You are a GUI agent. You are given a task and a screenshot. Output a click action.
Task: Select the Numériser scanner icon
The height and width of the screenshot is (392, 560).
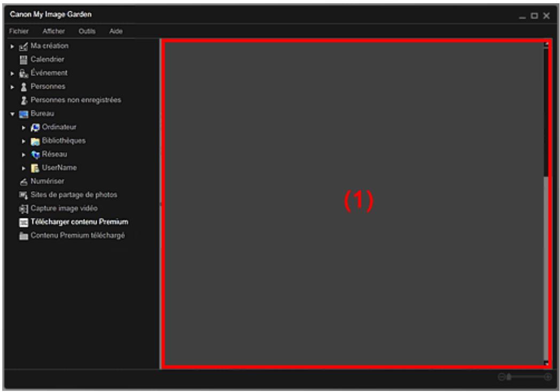point(24,181)
